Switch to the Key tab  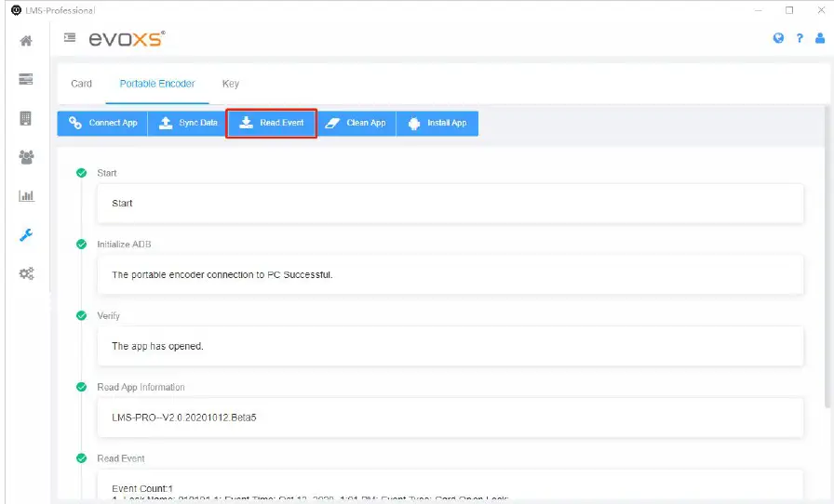(x=230, y=84)
